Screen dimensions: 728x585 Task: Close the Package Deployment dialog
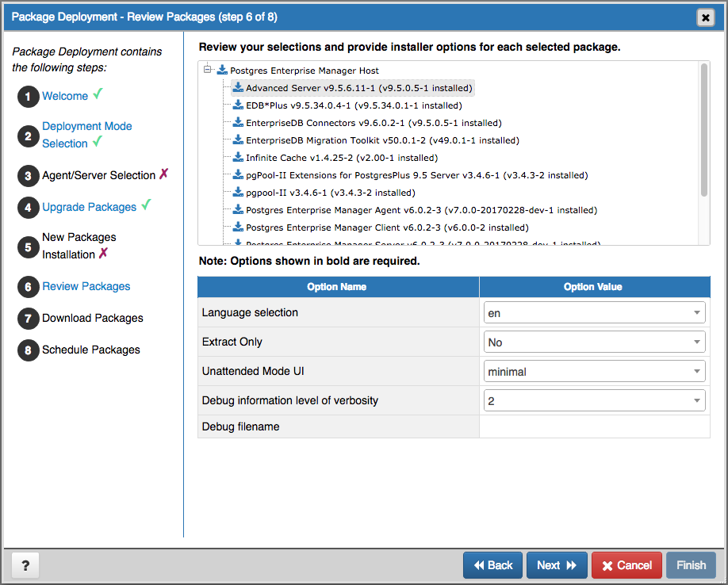click(x=705, y=17)
